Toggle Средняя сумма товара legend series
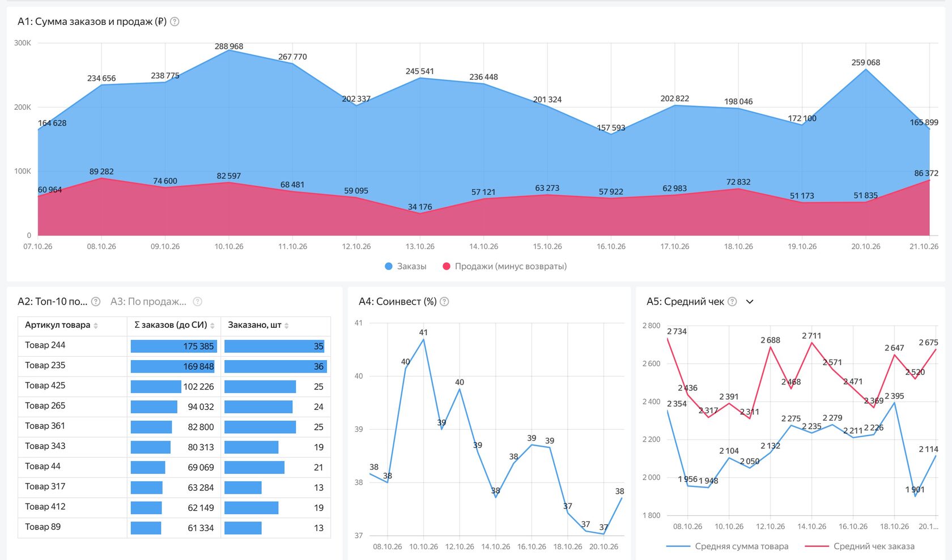 point(727,546)
